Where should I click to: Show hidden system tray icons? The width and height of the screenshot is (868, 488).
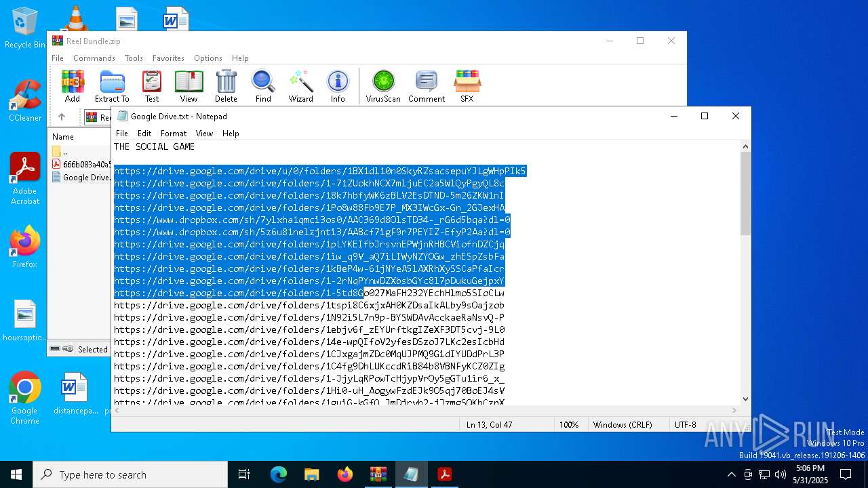click(731, 474)
